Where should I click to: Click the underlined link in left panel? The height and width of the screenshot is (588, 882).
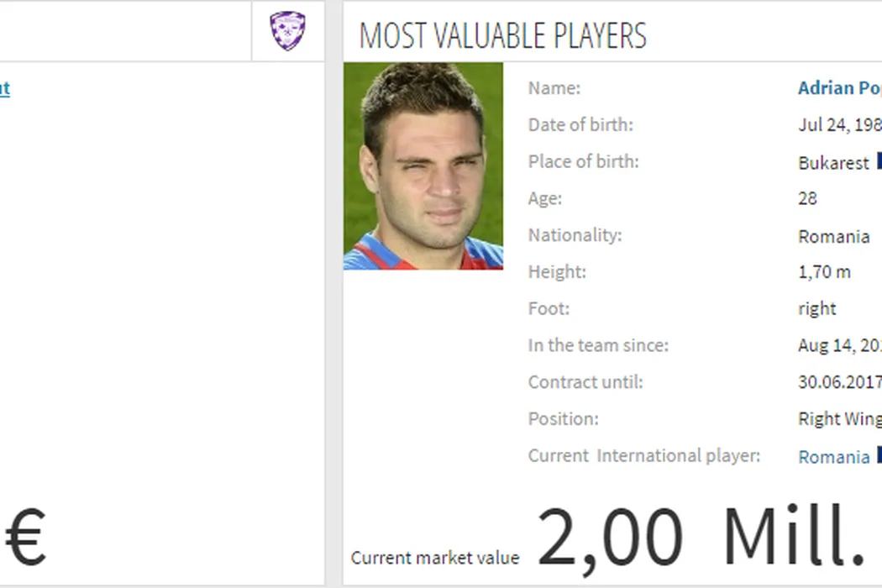(x=4, y=88)
